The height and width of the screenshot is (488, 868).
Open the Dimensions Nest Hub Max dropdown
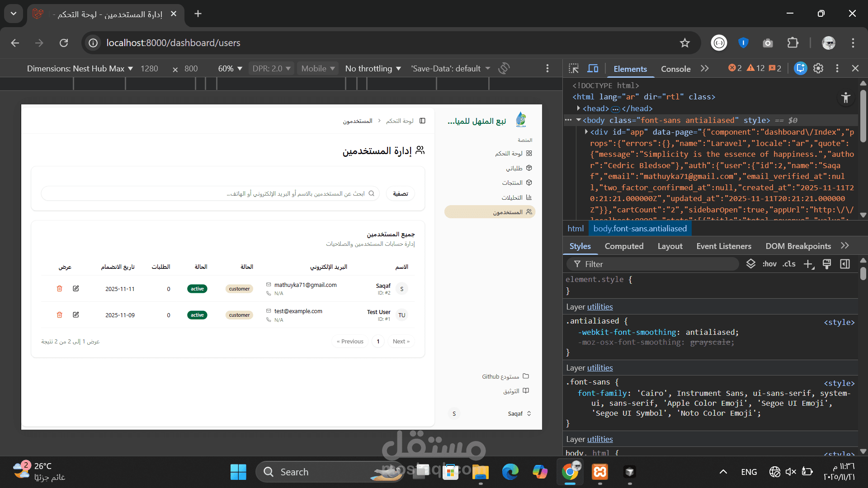80,69
